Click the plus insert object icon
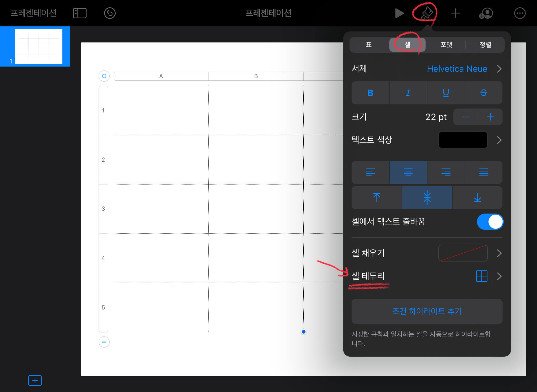The width and height of the screenshot is (537, 392). [x=455, y=13]
